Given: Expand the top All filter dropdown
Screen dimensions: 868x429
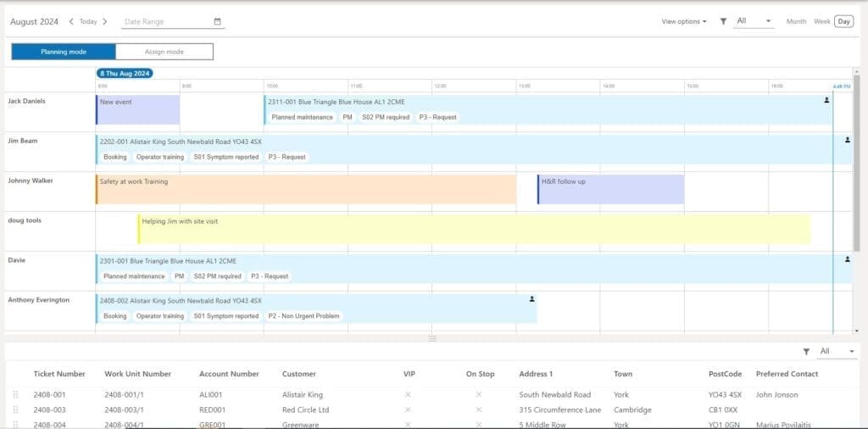Looking at the screenshot, I should click(x=754, y=21).
